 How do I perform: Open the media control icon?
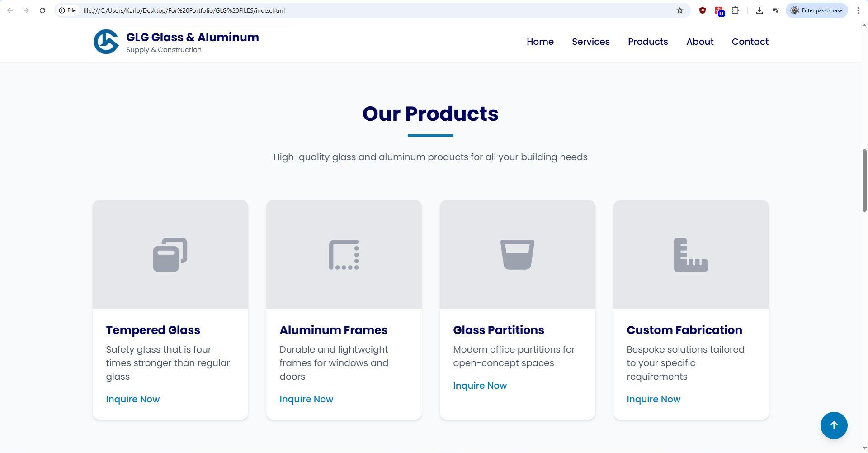point(776,10)
